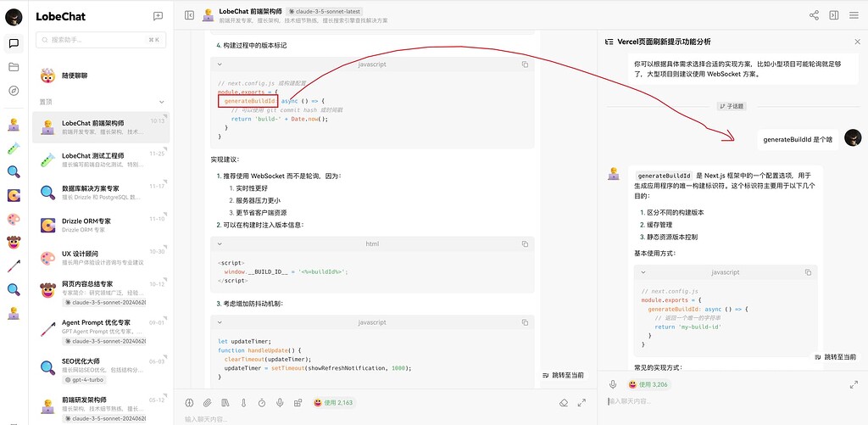Image resolution: width=868 pixels, height=425 pixels.
Task: Focus the thread panel message input
Action: coord(732,400)
